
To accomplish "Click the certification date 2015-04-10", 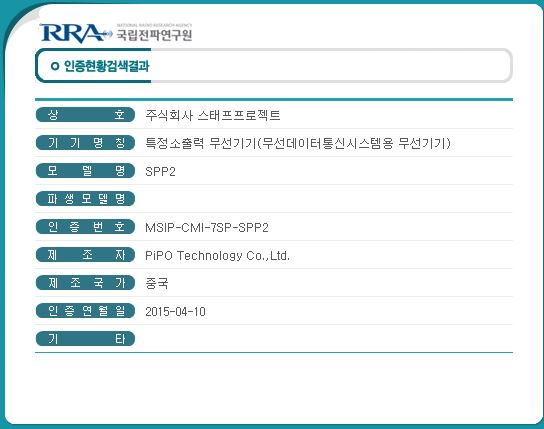I will tap(175, 311).
